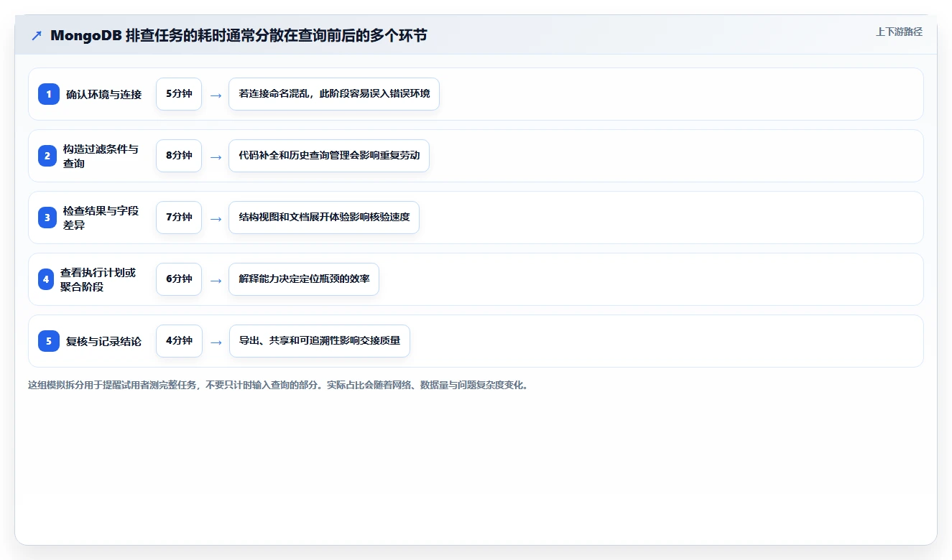This screenshot has width=952, height=560.
Task: Click the note 解释能力决定定位瓶颈的效率
Action: pyautogui.click(x=304, y=279)
